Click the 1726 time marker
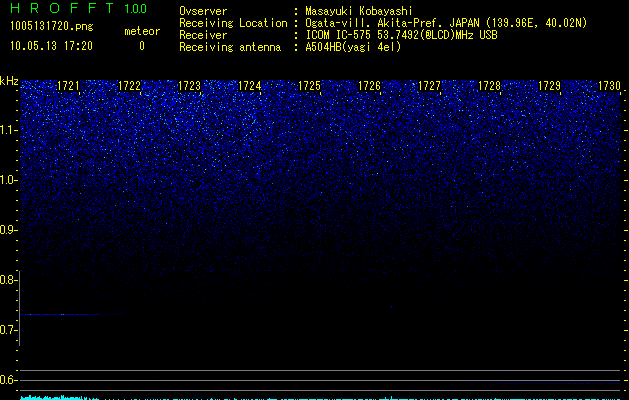The height and width of the screenshot is (400, 629). click(x=369, y=86)
